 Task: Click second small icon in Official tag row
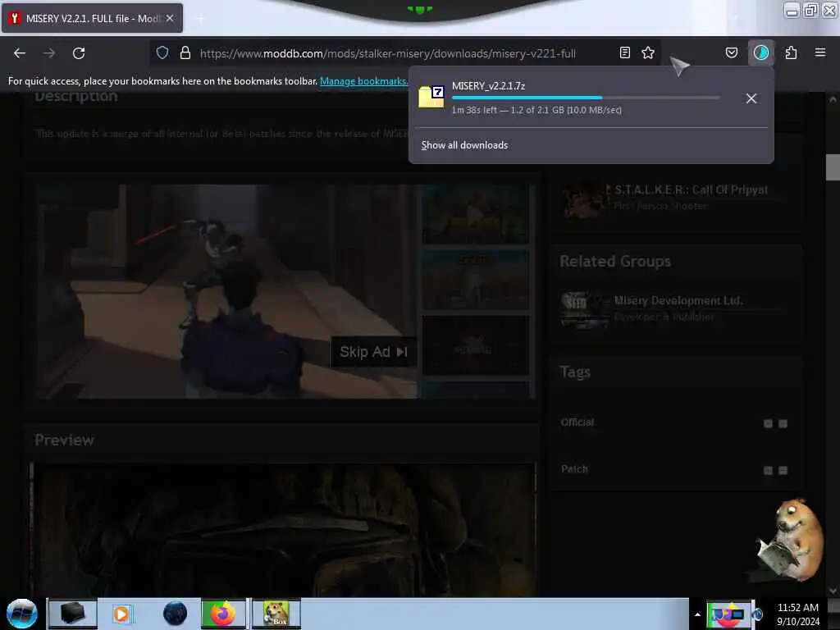click(x=783, y=423)
